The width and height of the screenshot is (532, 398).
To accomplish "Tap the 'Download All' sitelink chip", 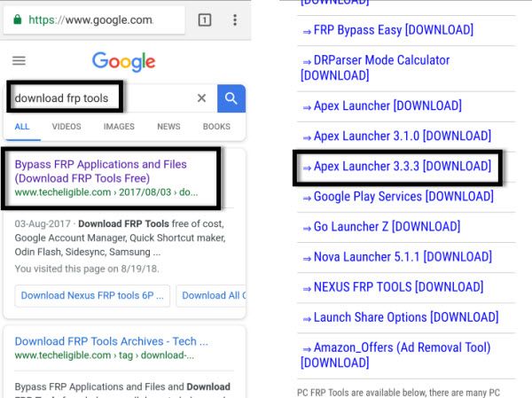I will coord(211,295).
